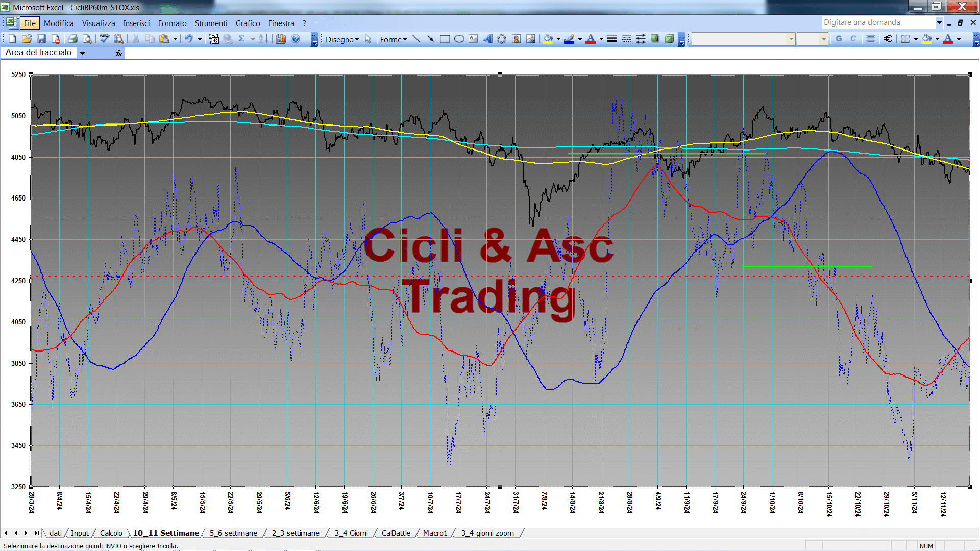Apply blue line color from Drawing toolbar
This screenshot has height=551, width=980.
pos(570,39)
